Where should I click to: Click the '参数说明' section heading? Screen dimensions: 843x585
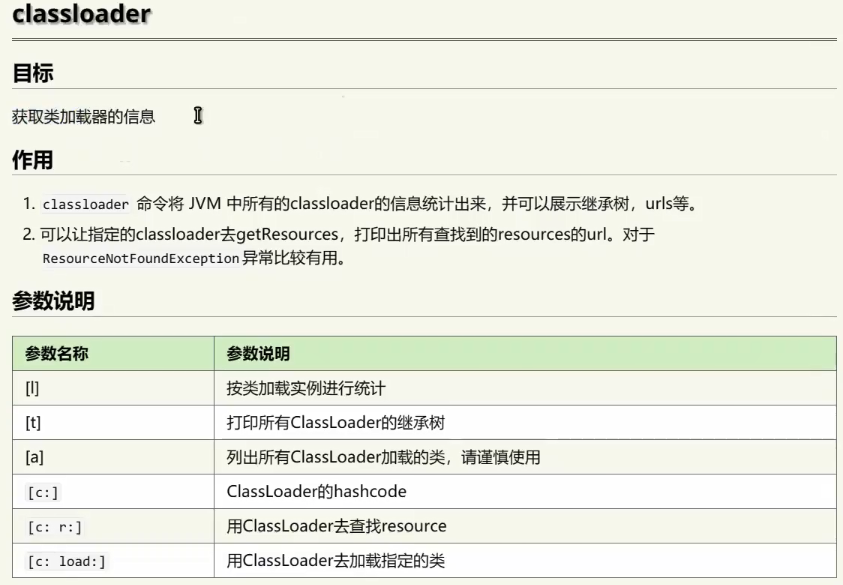(53, 301)
